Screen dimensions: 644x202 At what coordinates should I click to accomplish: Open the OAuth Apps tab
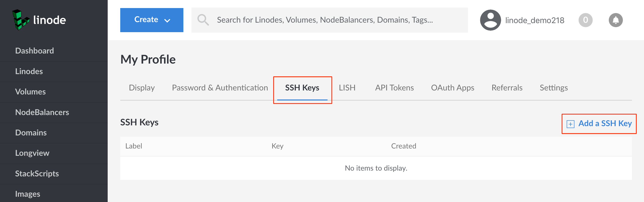(x=452, y=88)
